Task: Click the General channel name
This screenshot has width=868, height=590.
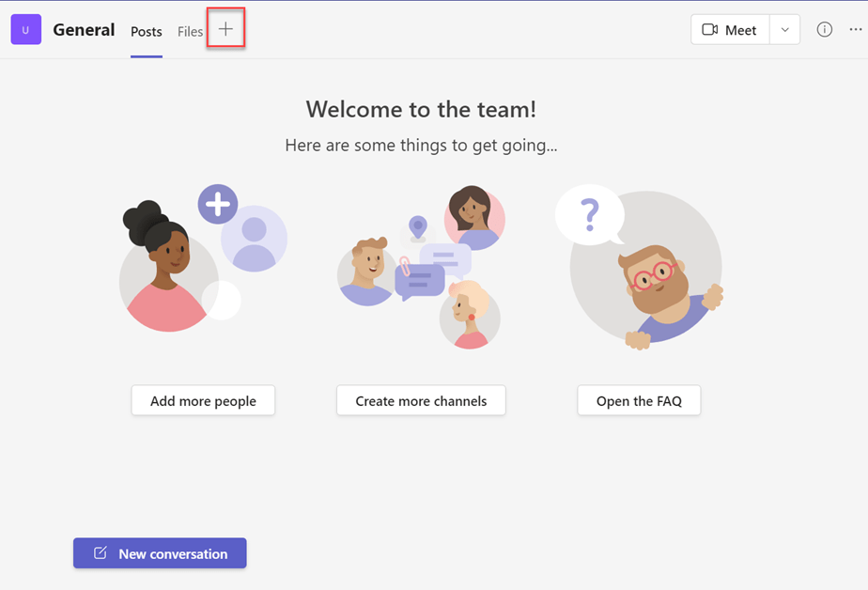Action: click(84, 30)
